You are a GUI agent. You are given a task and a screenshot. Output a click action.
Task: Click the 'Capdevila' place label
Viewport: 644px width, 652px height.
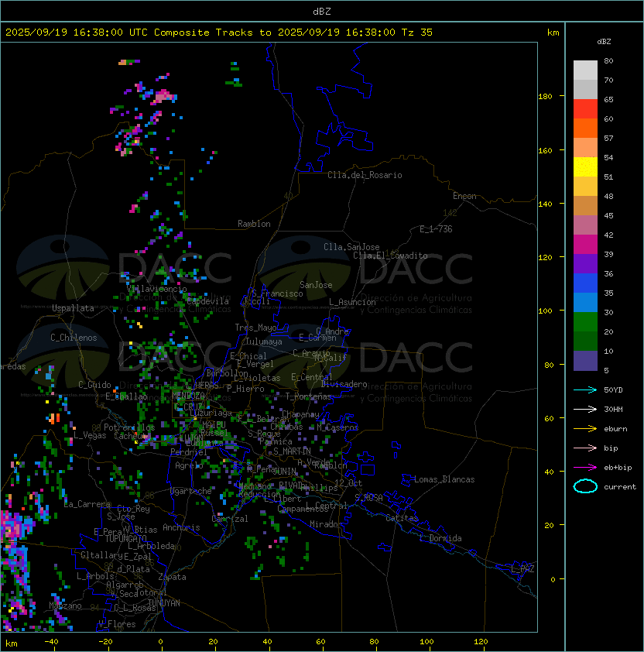[208, 301]
